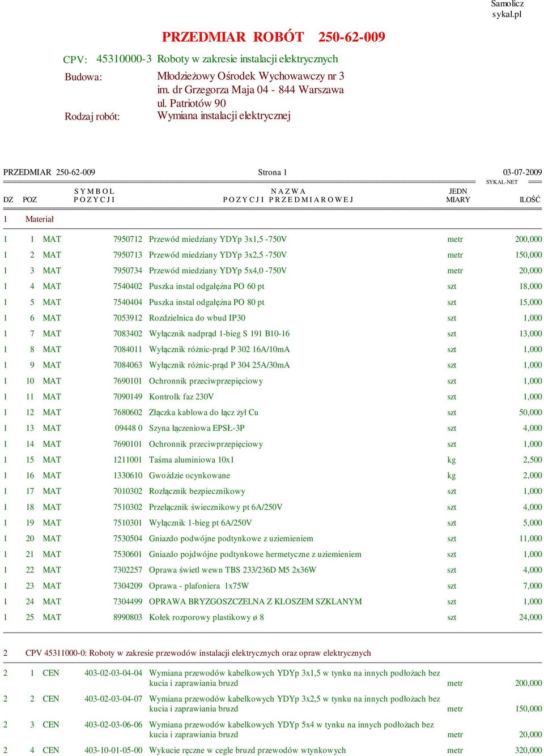Screen dimensions: 544x756
Task: Click 'Wyłącznik 1-bieg pt 6A/250V' row
Action: [272, 523]
